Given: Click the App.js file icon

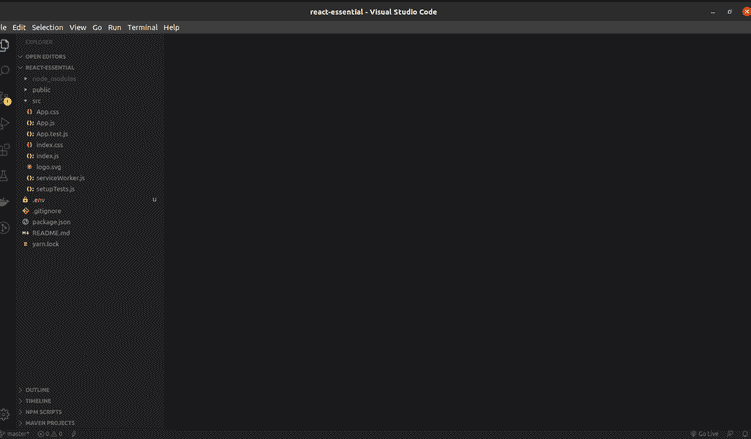Looking at the screenshot, I should tap(30, 123).
